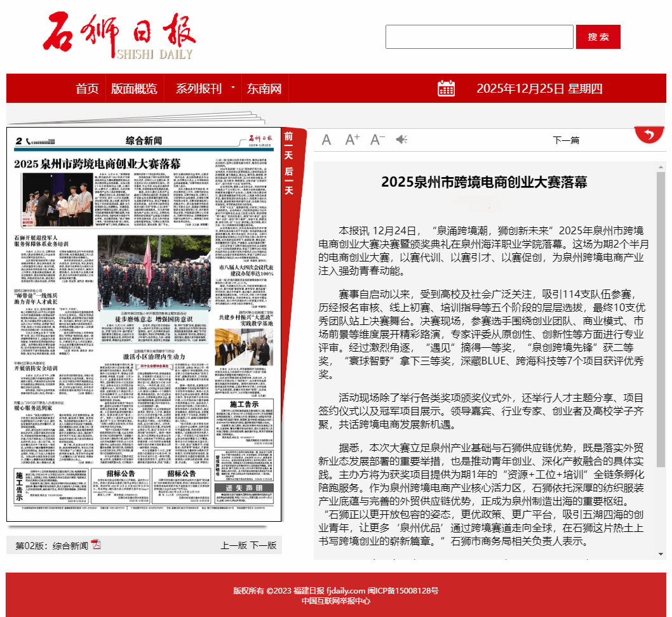This screenshot has height=617, width=672.
Task: Increase article font size with A+
Action: pos(352,140)
